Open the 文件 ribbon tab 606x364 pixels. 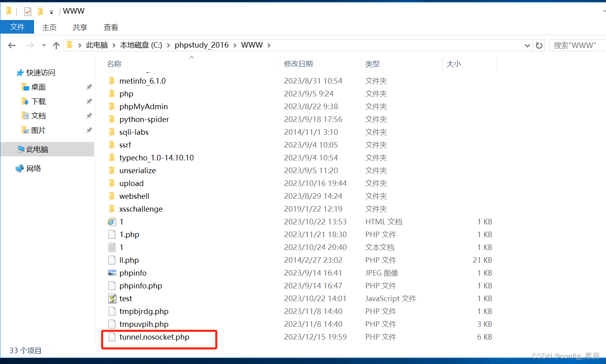click(x=17, y=27)
